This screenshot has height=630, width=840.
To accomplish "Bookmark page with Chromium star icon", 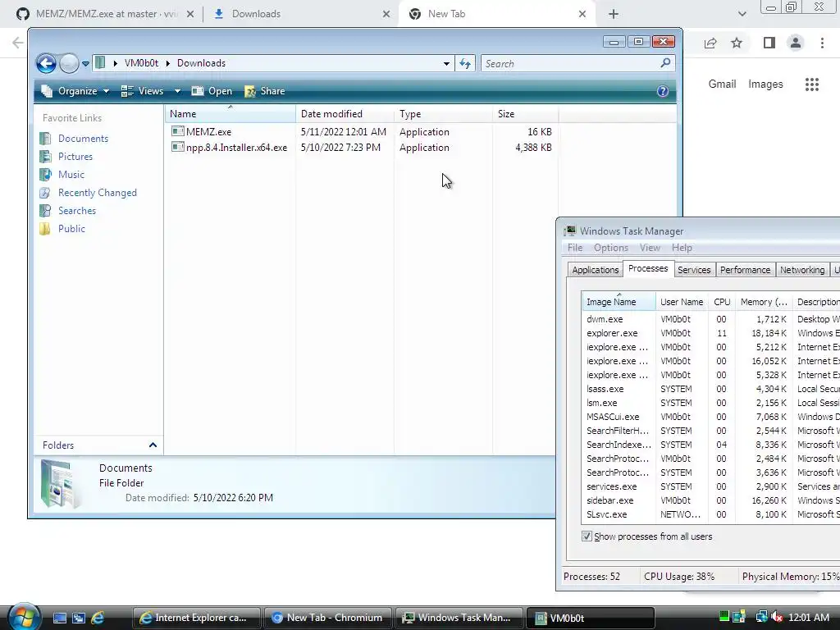I will click(737, 43).
